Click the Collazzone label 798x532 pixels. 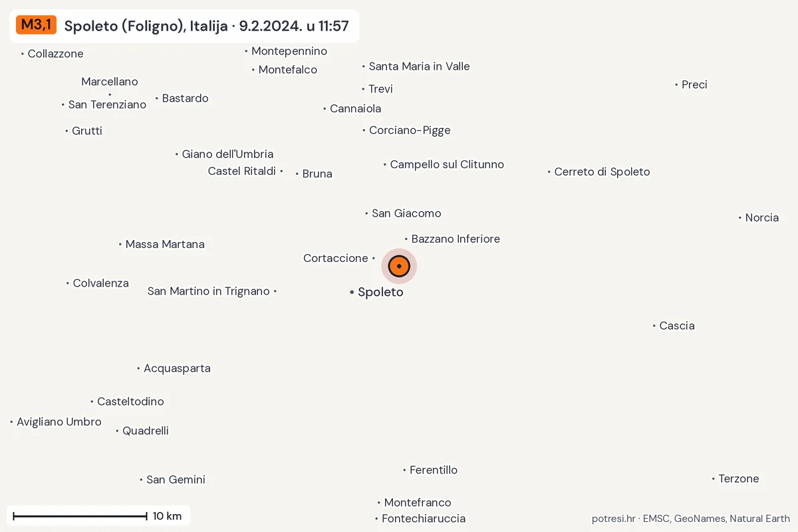coord(56,54)
